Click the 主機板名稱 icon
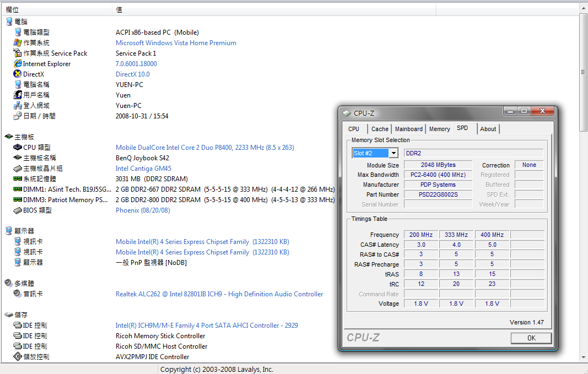This screenshot has height=374, width=588. [x=18, y=158]
